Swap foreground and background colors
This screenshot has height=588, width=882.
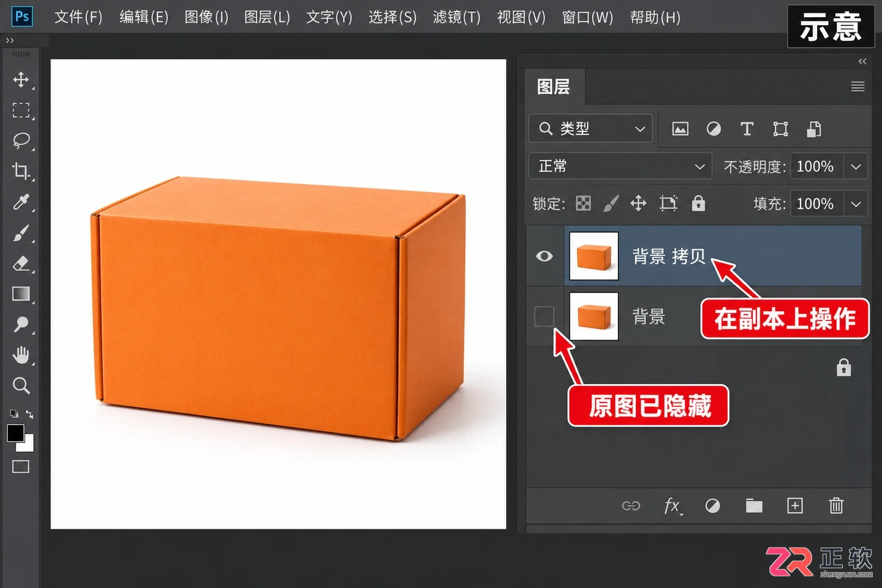click(29, 415)
